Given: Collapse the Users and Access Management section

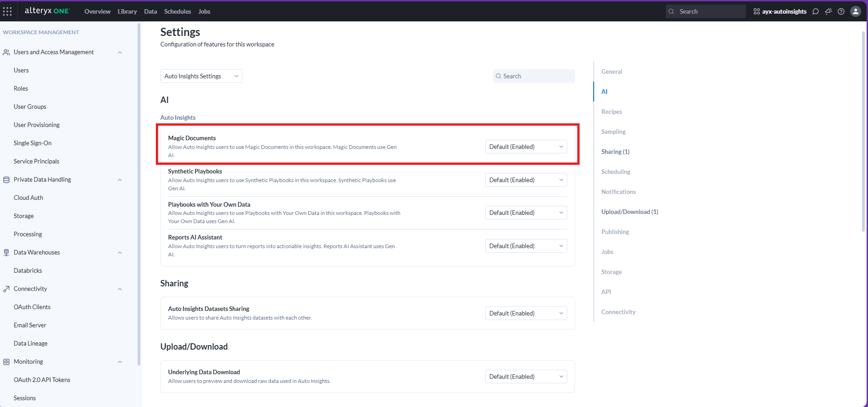Looking at the screenshot, I should 120,52.
